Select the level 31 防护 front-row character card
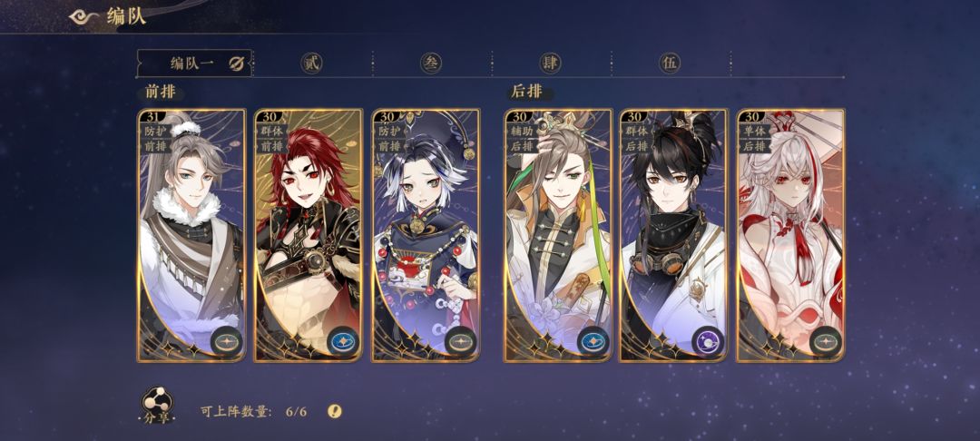The image size is (980, 441). [x=191, y=236]
